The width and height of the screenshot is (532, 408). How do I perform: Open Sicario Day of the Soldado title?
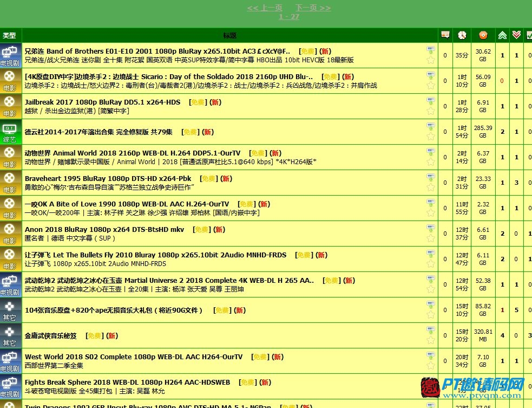pos(169,77)
